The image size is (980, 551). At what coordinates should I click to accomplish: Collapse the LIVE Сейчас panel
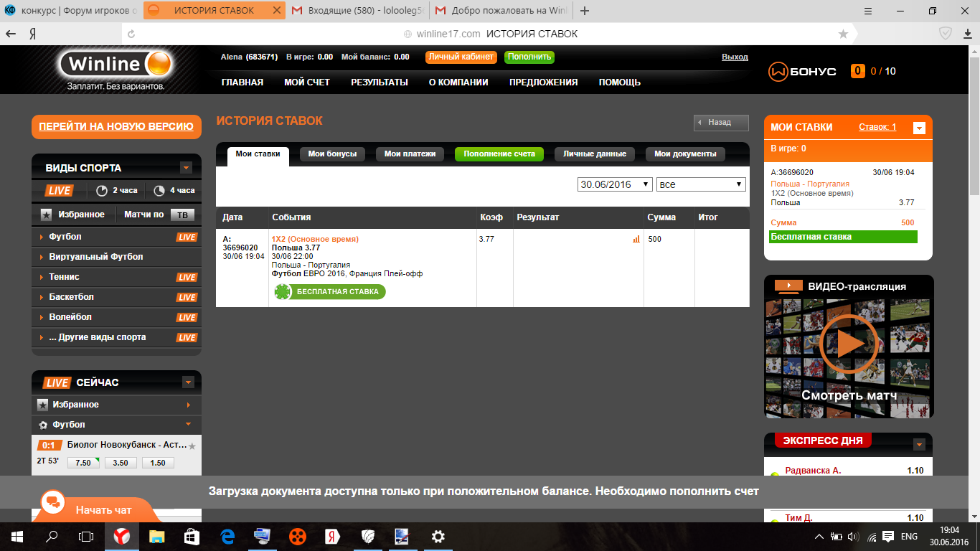[188, 382]
